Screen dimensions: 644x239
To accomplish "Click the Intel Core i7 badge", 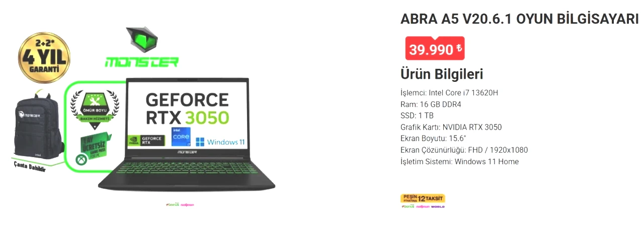I will [x=181, y=137].
